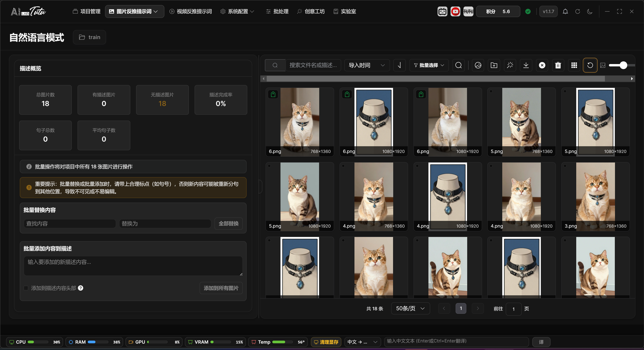Click the sparkle AI generate icon
The image size is (644, 350).
[510, 65]
